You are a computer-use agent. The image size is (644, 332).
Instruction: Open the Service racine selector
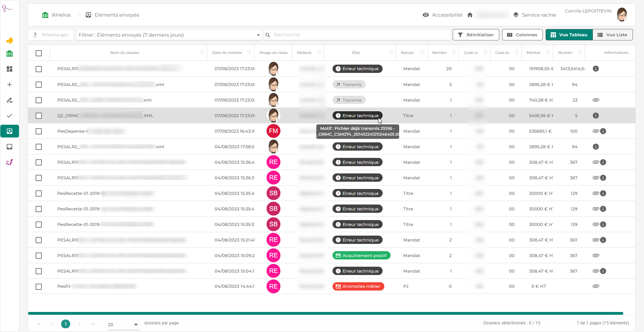point(535,15)
